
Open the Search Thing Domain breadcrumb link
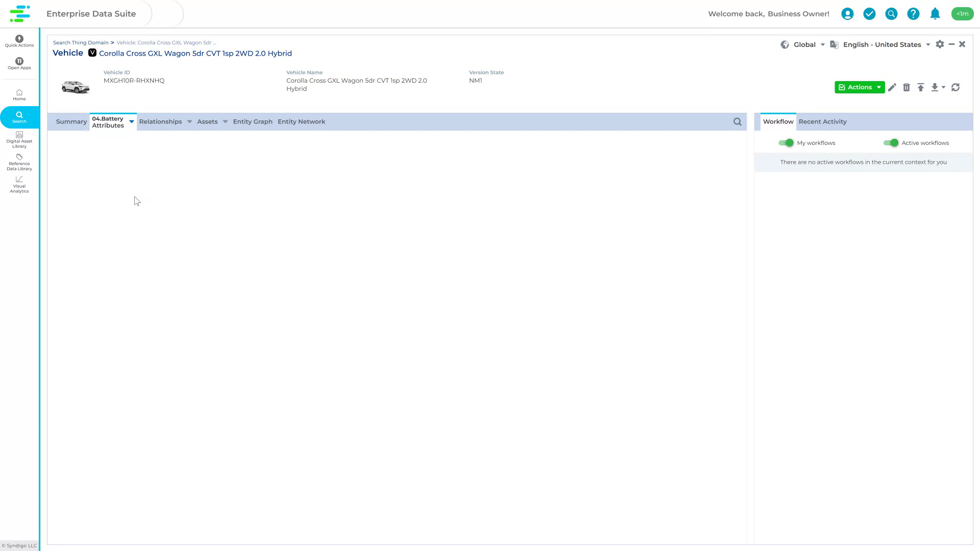point(81,42)
